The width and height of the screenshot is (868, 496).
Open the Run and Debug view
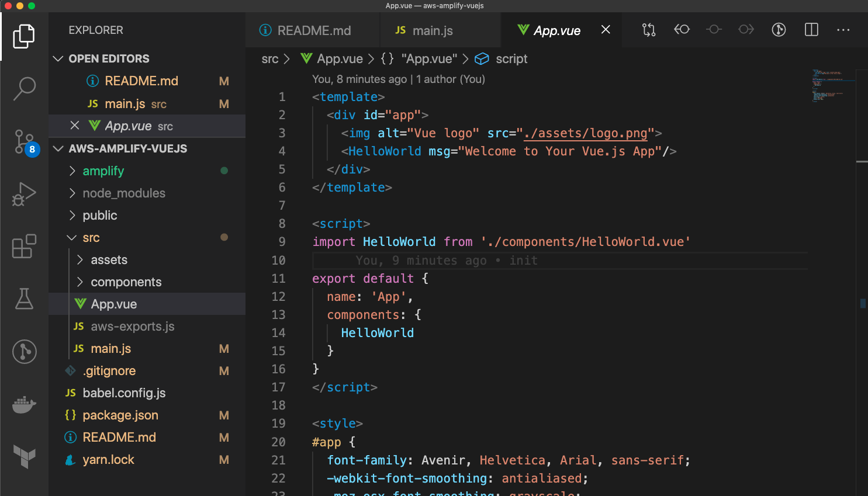coord(24,194)
